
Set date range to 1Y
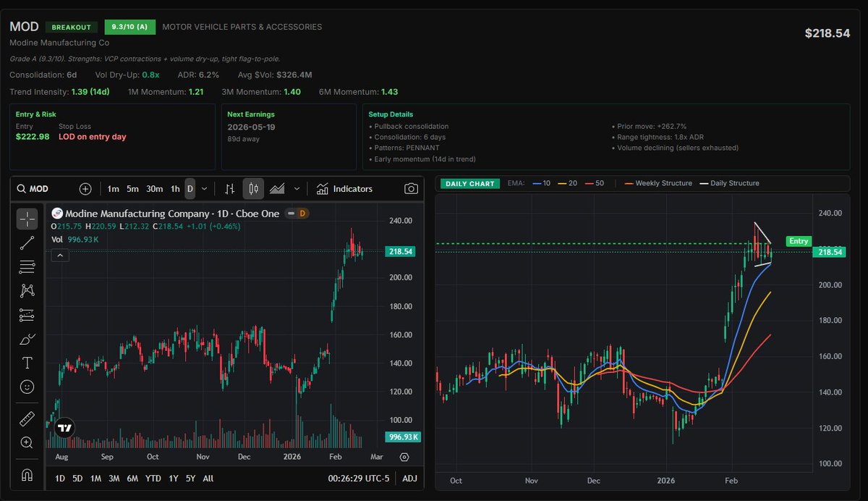pos(174,479)
